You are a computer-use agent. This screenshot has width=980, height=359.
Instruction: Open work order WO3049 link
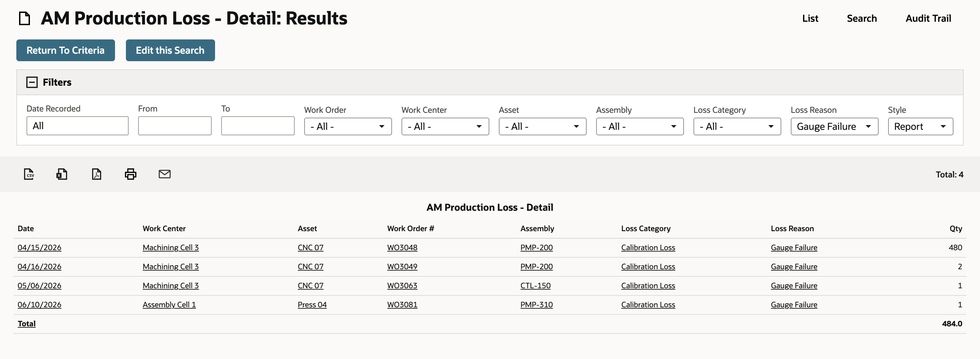tap(402, 267)
